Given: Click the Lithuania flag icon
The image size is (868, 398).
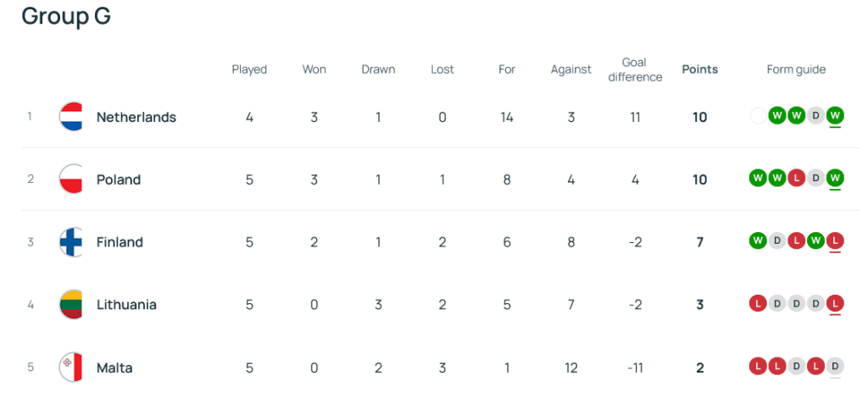Looking at the screenshot, I should pyautogui.click(x=71, y=305).
